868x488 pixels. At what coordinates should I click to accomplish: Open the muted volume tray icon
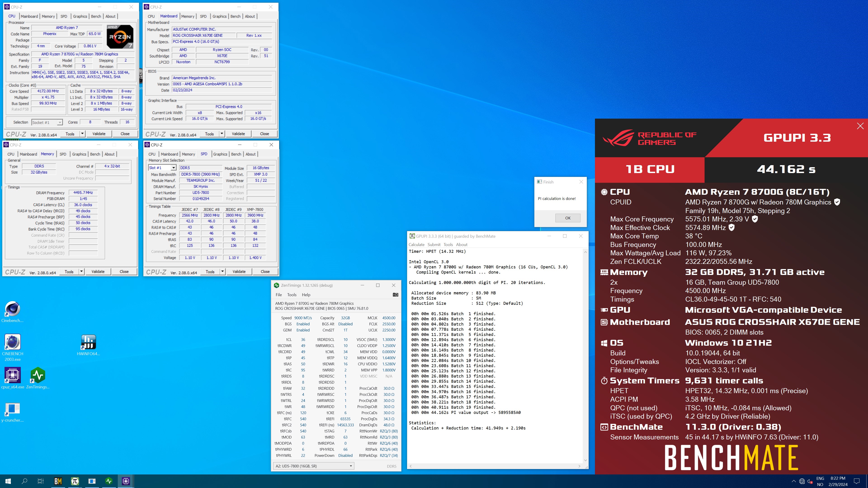pyautogui.click(x=810, y=481)
